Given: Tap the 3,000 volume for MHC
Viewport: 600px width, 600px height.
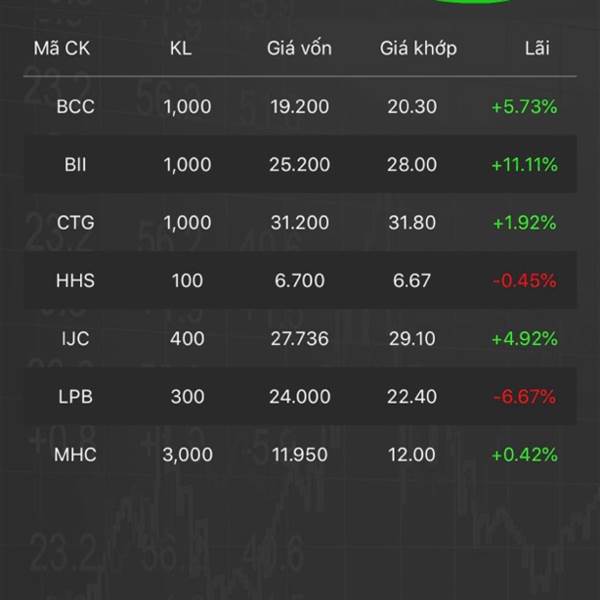Looking at the screenshot, I should [188, 455].
